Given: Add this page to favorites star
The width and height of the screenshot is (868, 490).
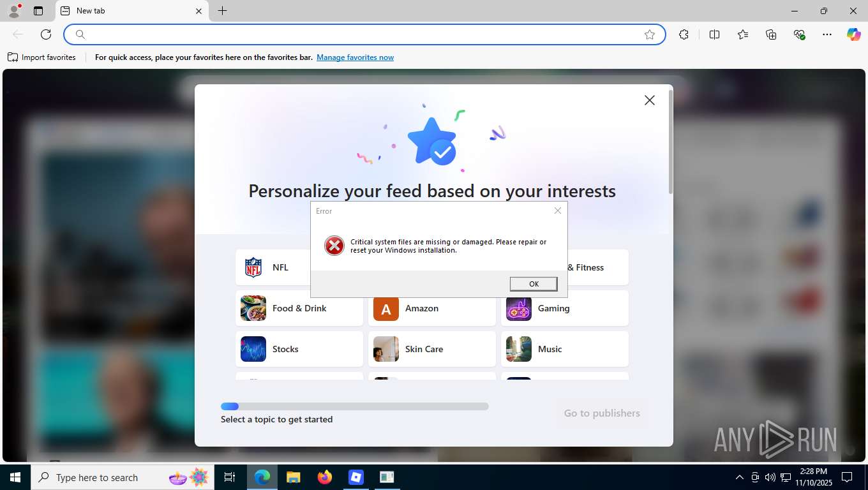Looking at the screenshot, I should 650,34.
